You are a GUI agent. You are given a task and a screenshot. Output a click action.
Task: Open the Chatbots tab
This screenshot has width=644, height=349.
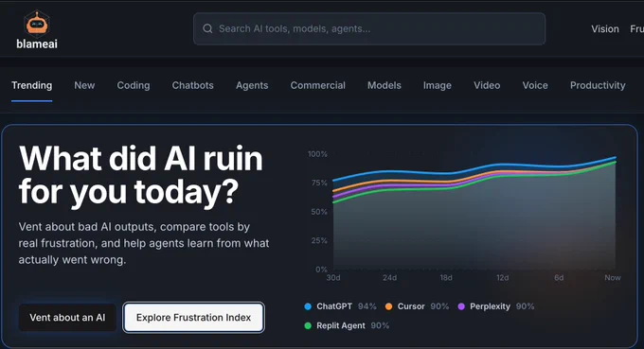(x=192, y=85)
